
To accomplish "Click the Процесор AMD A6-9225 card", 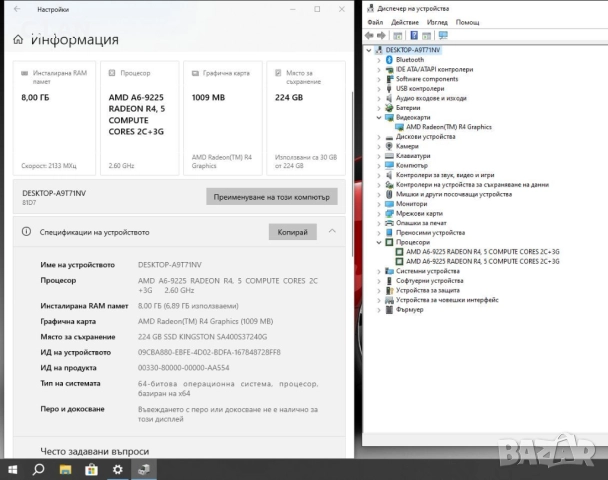I will point(140,118).
